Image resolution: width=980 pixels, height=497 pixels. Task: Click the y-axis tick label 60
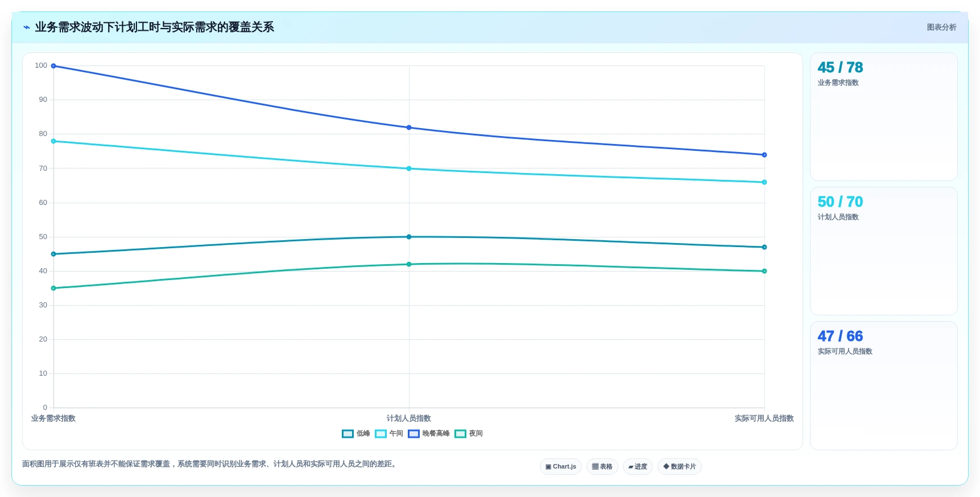pyautogui.click(x=43, y=203)
